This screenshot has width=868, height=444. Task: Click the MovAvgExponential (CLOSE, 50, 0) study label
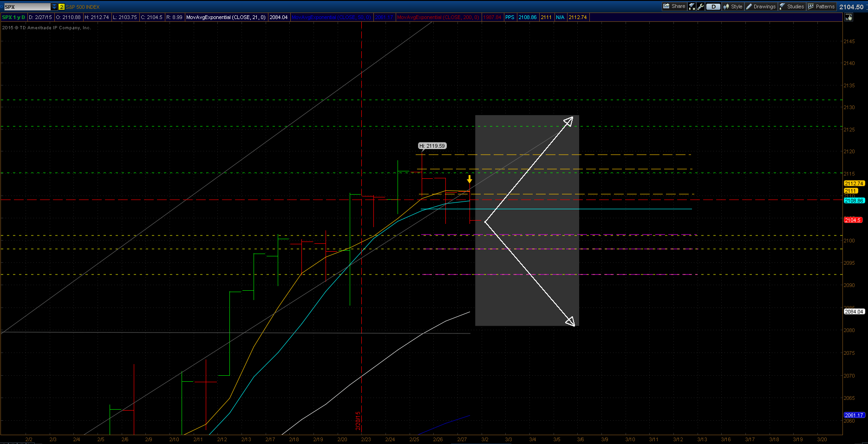click(332, 17)
